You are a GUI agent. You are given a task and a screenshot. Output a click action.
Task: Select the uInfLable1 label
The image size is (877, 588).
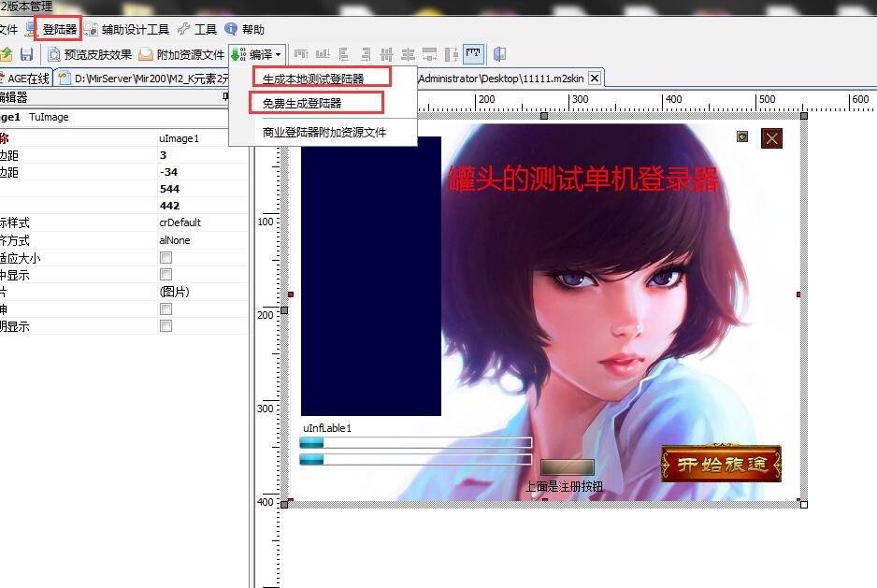pos(327,428)
